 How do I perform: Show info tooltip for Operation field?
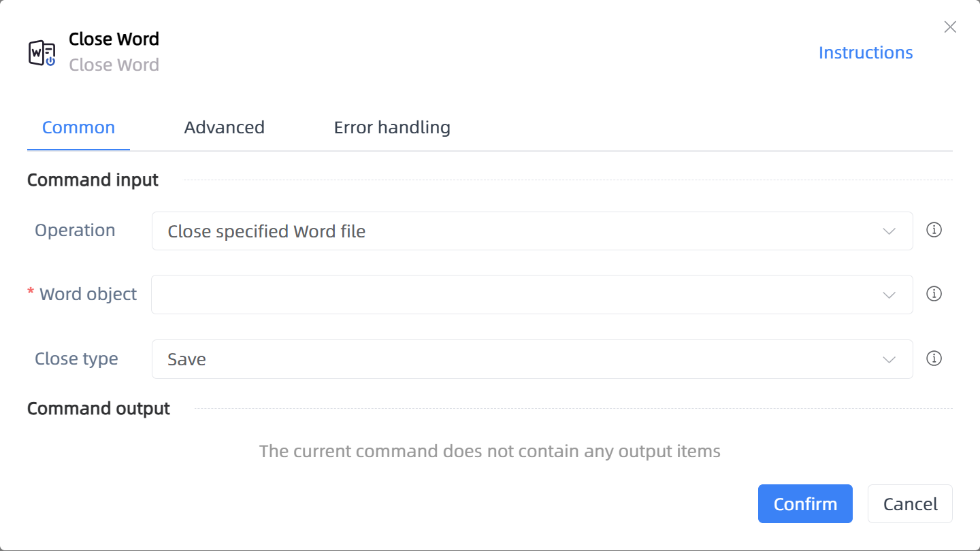click(x=934, y=230)
